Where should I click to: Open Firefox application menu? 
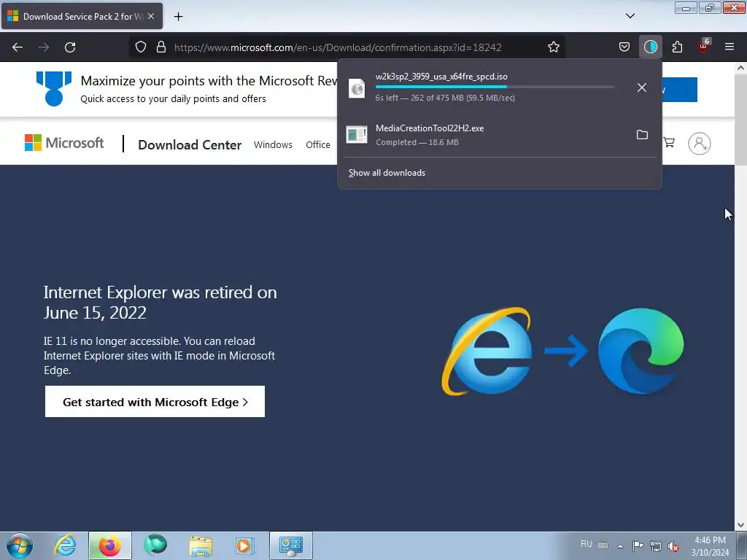click(729, 47)
